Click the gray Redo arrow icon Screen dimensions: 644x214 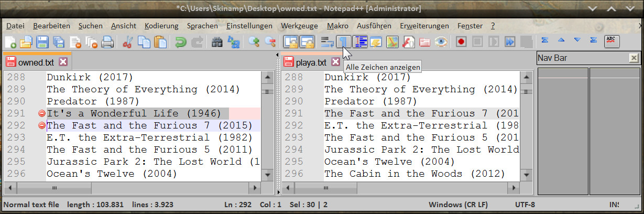197,42
